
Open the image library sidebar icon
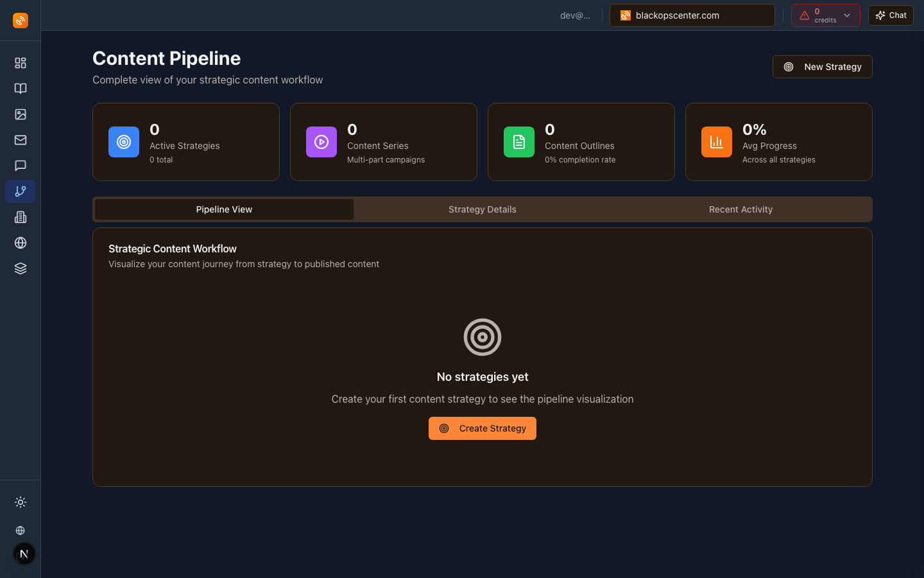(20, 114)
